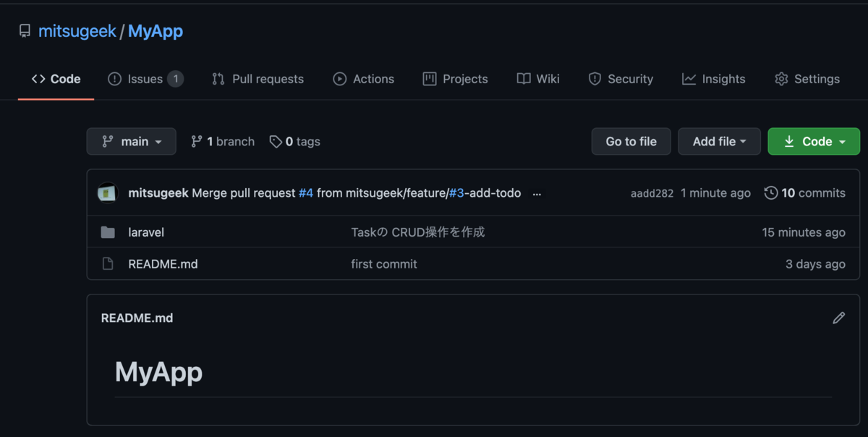Open the main branch dropdown
The height and width of the screenshot is (437, 868).
pos(131,142)
